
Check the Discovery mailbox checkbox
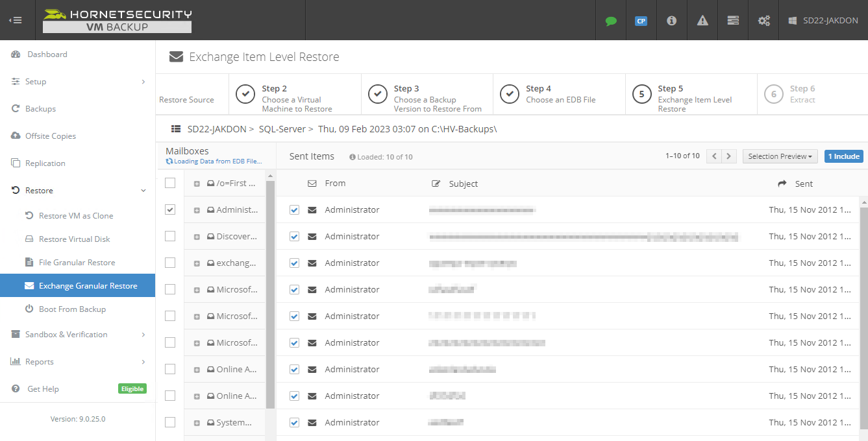tap(170, 236)
